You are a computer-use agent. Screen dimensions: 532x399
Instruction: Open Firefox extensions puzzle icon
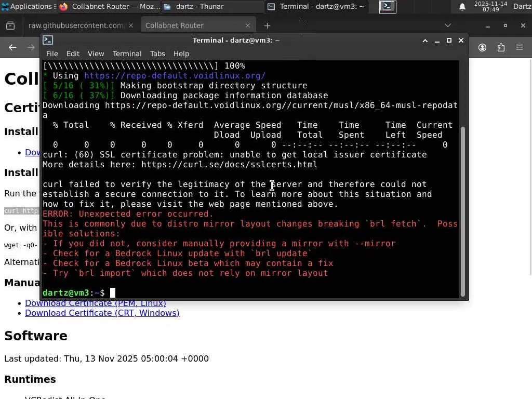(x=501, y=47)
